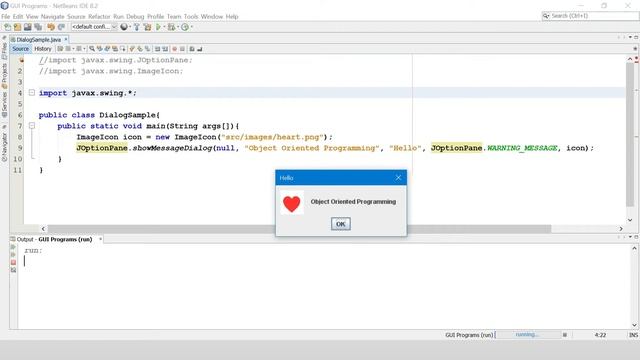Screen dimensions: 640x360
Task: Click the "Object Oriented Programming" dialog message
Action: coord(353,202)
